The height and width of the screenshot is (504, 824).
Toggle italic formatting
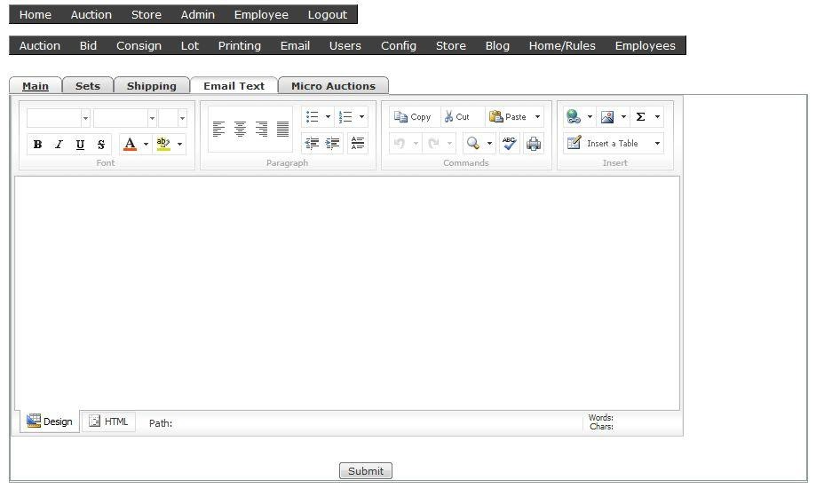59,144
